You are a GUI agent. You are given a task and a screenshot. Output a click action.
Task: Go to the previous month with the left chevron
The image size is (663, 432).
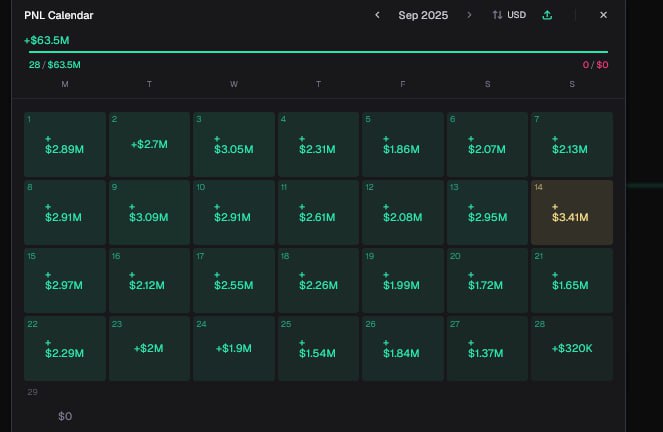click(377, 15)
